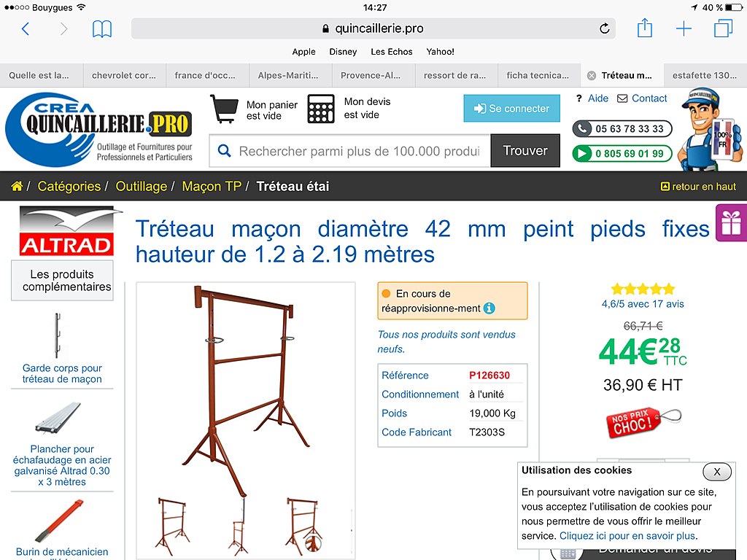Click the home icon in breadcrumb
This screenshot has width=747, height=560.
click(17, 186)
